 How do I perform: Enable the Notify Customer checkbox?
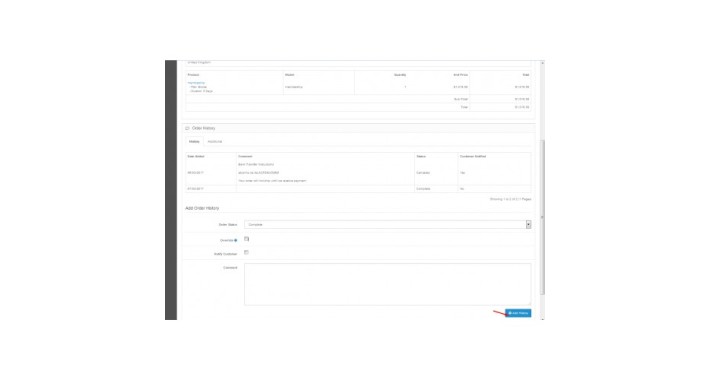(246, 252)
